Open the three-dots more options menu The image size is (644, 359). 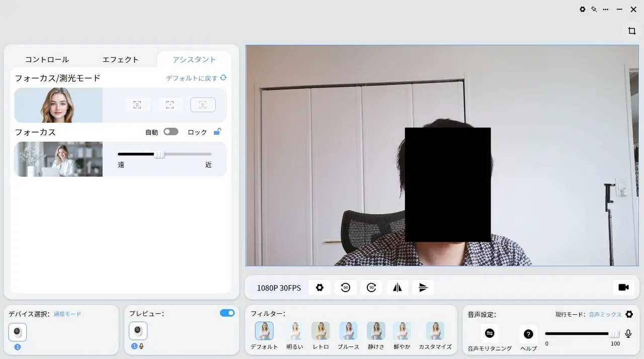pos(605,10)
